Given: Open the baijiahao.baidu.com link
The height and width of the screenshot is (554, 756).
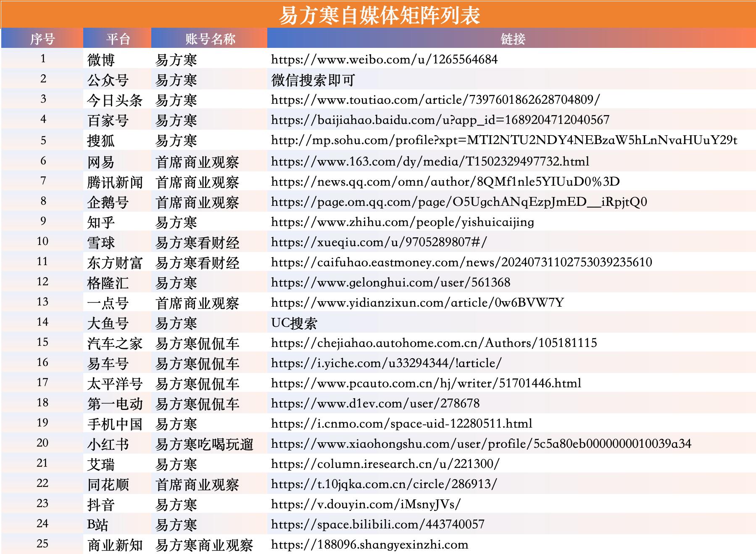Looking at the screenshot, I should pos(440,120).
